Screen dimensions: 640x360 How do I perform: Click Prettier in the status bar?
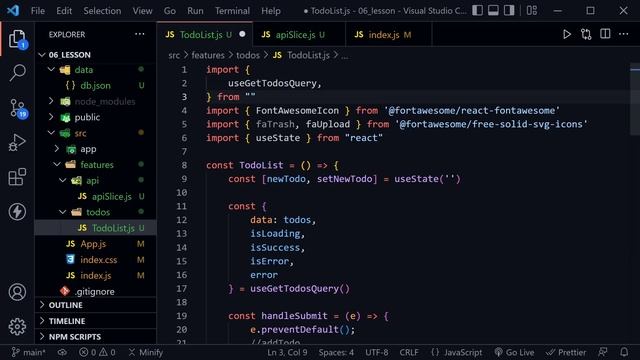566,352
